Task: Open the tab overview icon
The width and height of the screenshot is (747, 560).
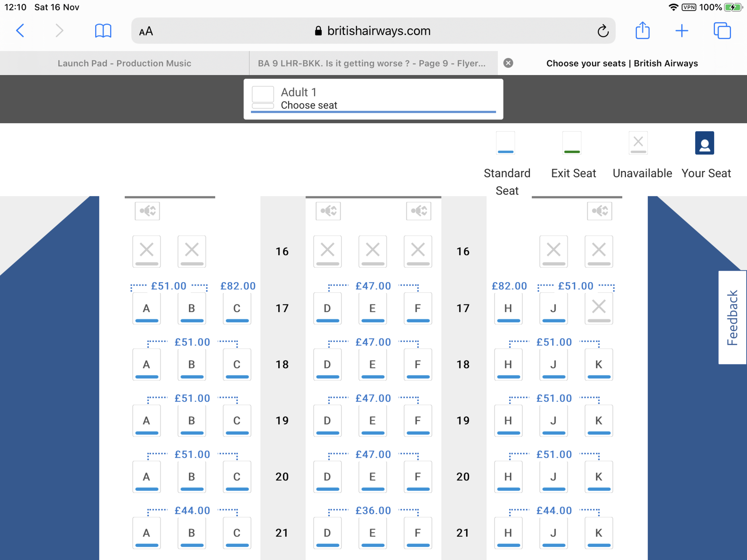Action: click(722, 31)
